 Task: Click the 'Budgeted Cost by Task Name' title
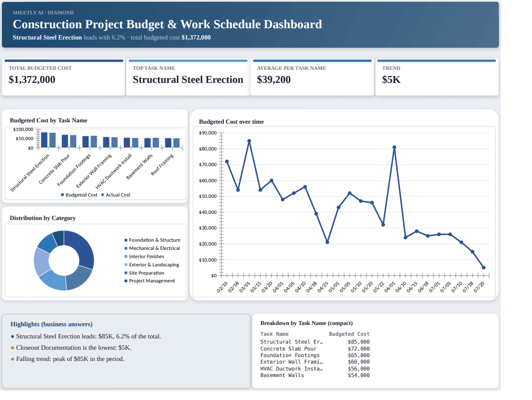coord(49,121)
